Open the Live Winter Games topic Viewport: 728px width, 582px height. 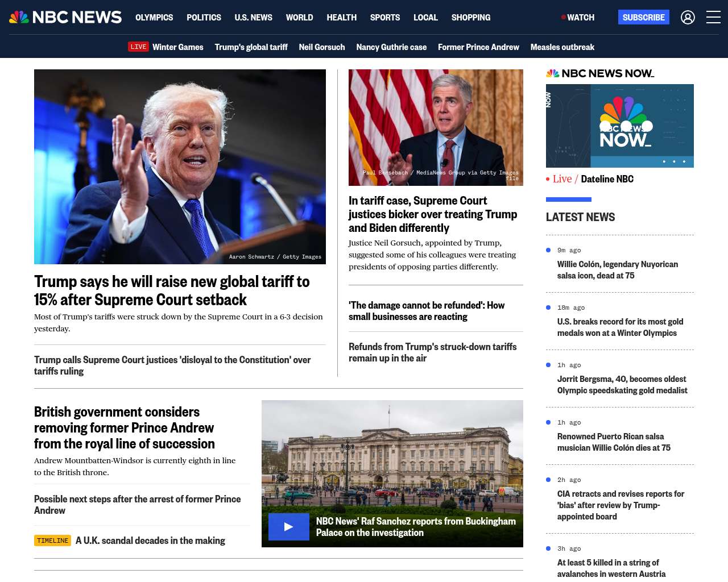pyautogui.click(x=166, y=47)
